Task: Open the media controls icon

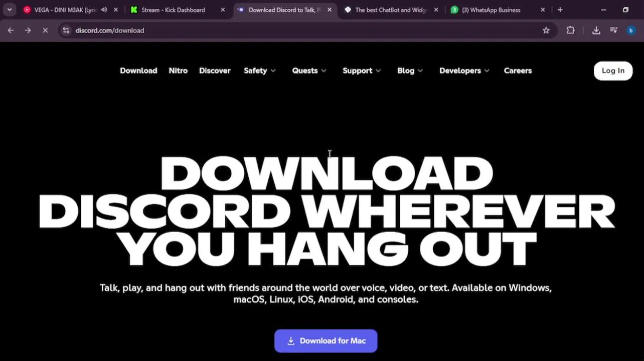Action: [x=613, y=31]
